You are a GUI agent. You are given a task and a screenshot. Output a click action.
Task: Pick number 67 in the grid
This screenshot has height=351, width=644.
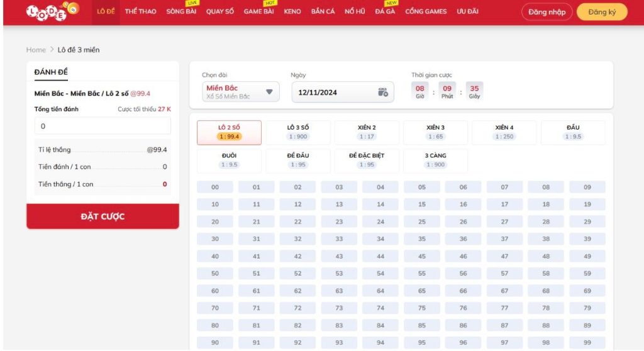(x=504, y=291)
